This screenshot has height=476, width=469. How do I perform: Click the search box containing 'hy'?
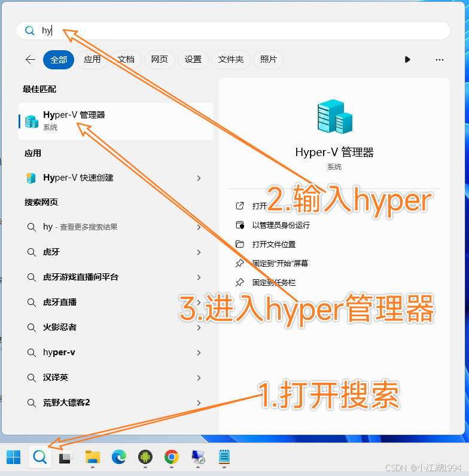pos(233,30)
